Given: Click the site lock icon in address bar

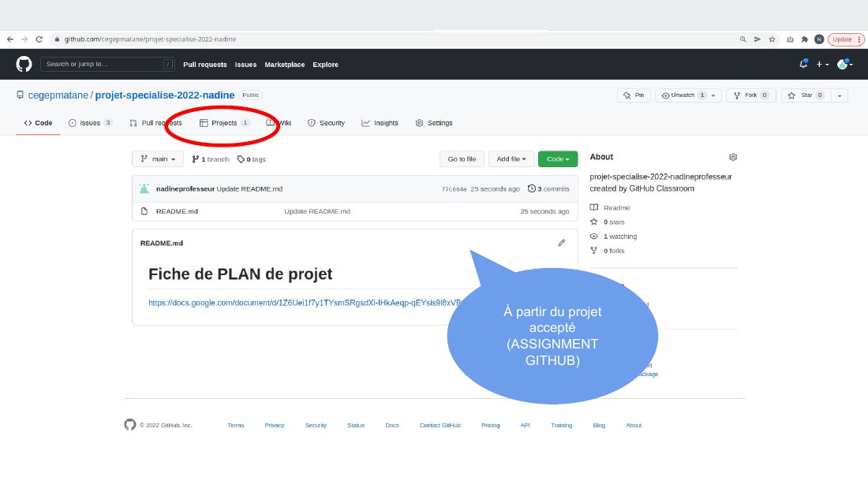Looking at the screenshot, I should [57, 39].
